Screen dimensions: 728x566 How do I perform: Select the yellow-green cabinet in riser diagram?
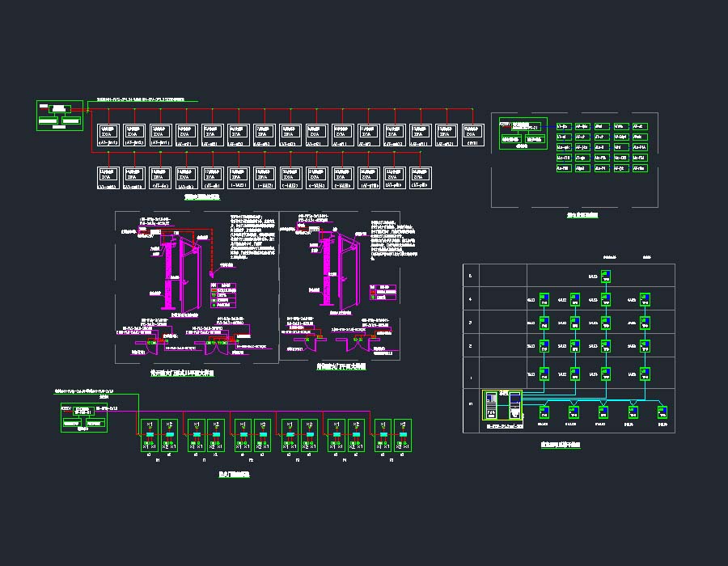pyautogui.click(x=502, y=406)
